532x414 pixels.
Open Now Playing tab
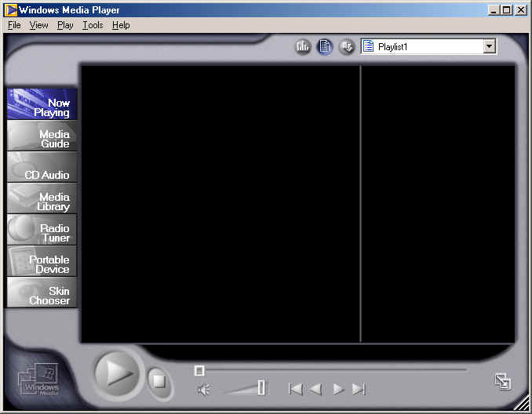point(42,103)
